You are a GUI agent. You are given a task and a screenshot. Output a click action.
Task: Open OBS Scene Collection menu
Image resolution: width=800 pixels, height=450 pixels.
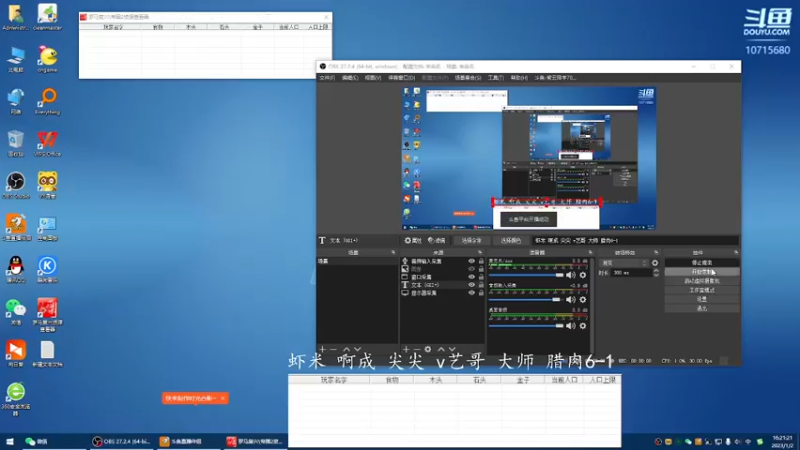click(x=468, y=78)
